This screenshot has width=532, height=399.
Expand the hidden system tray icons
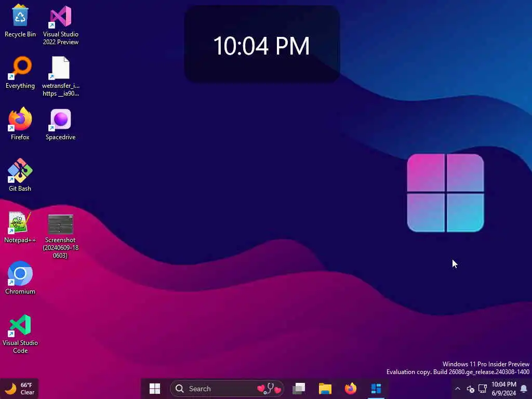pos(457,389)
